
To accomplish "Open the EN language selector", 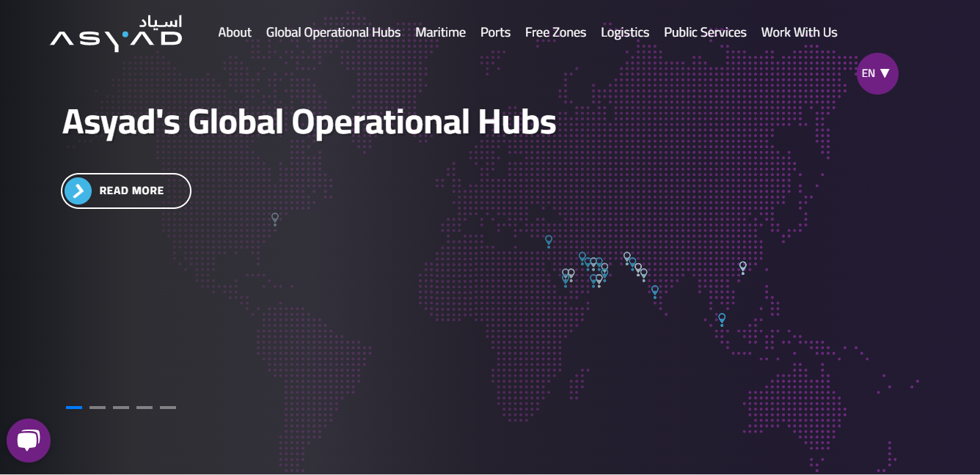I will click(x=877, y=73).
